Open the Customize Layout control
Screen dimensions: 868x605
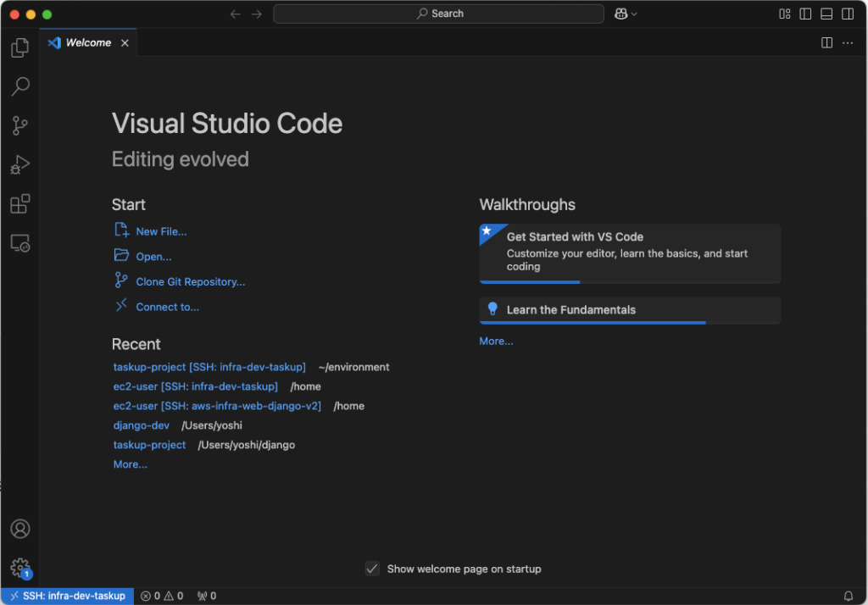pyautogui.click(x=784, y=14)
